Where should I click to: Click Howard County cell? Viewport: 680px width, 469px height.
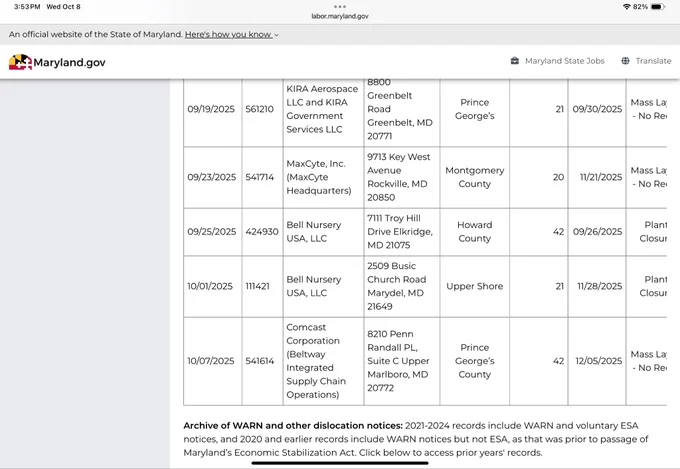point(475,232)
